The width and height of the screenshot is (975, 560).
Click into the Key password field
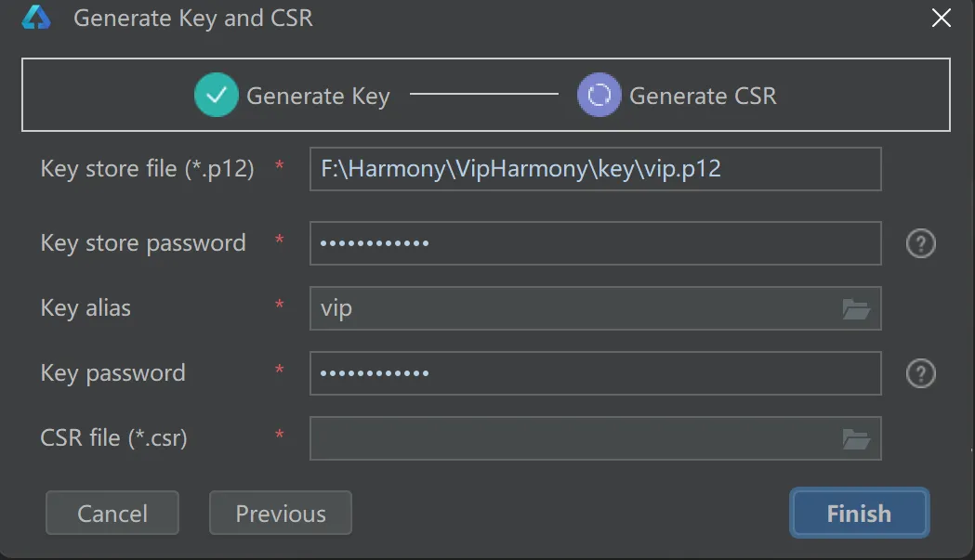[x=595, y=373]
